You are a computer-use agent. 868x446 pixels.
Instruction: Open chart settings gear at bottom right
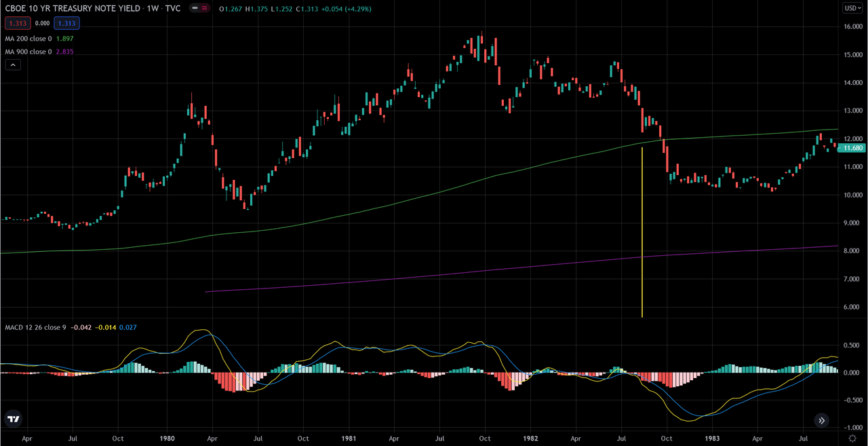click(852, 439)
